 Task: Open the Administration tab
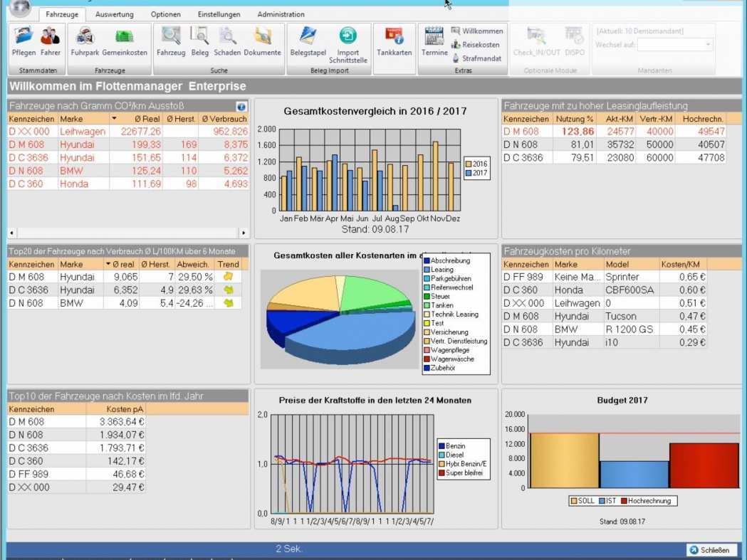coord(281,14)
